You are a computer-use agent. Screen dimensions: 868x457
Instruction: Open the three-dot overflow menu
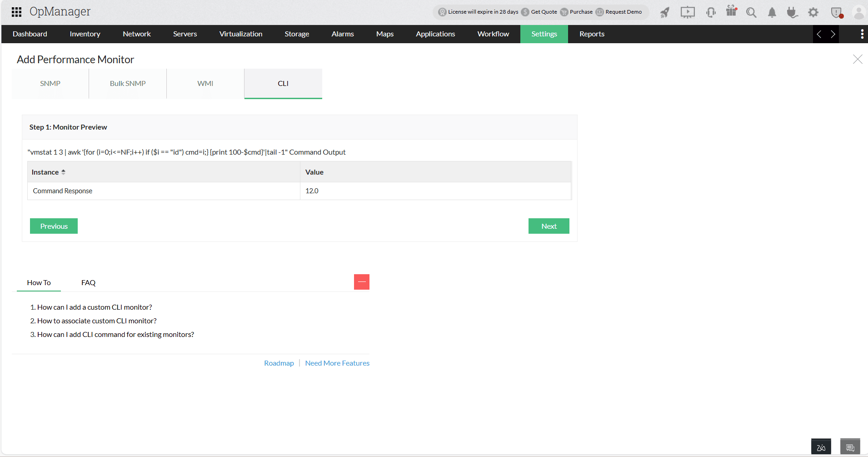pyautogui.click(x=862, y=34)
